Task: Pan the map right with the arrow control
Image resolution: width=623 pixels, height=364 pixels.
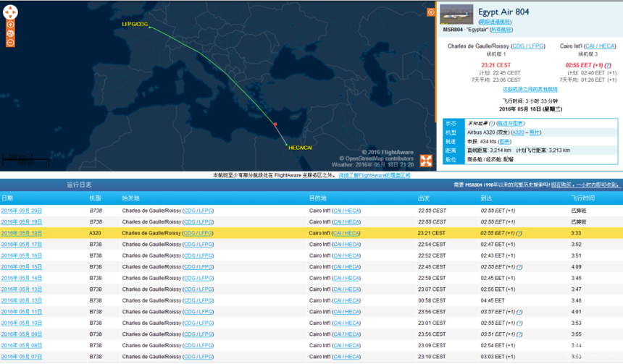Action: (x=15, y=12)
